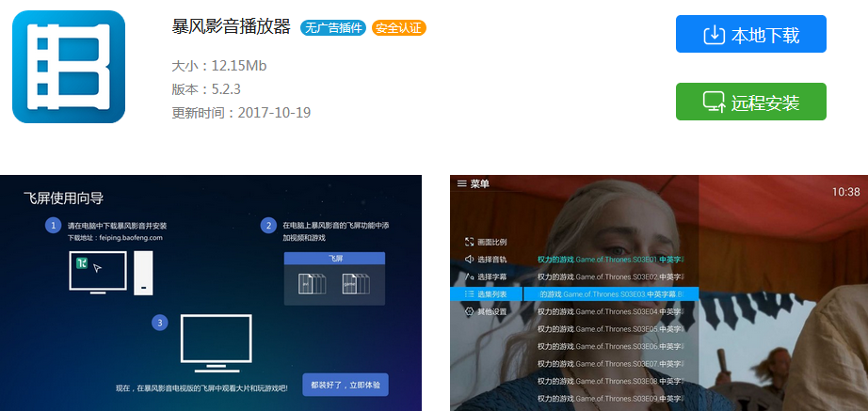Open the 飞屏使用向导 screenshot thumbnail
Screen dimensions: 868x411
(x=211, y=293)
